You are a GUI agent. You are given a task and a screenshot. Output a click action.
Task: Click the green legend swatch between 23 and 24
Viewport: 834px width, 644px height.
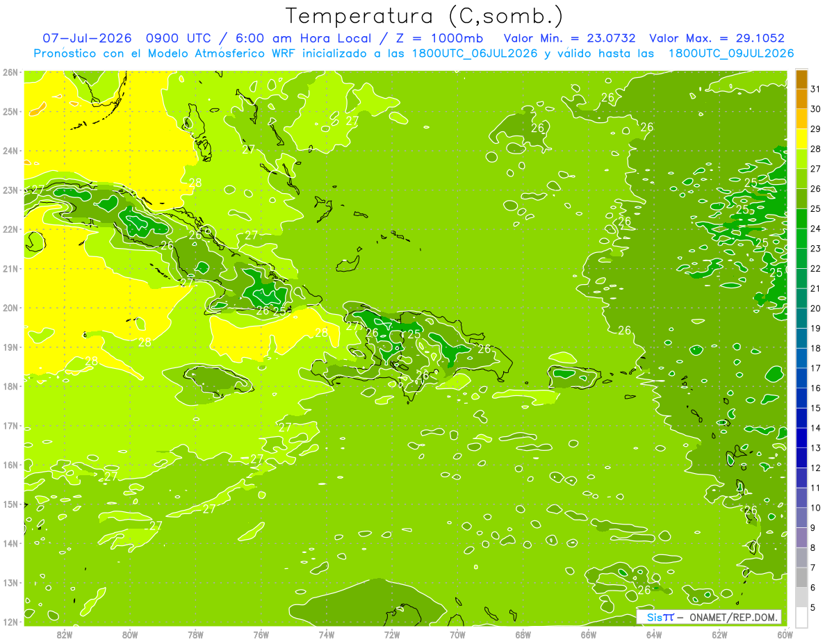tap(801, 239)
